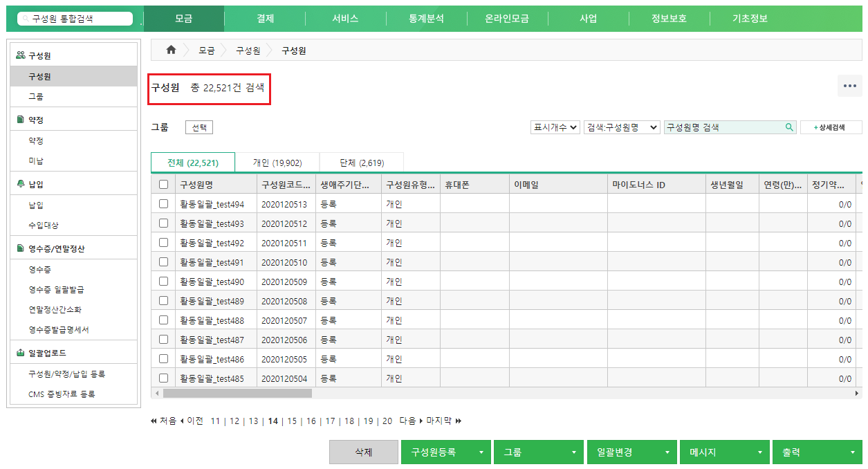Open the 결제 top menu
The height and width of the screenshot is (469, 868).
(x=265, y=19)
